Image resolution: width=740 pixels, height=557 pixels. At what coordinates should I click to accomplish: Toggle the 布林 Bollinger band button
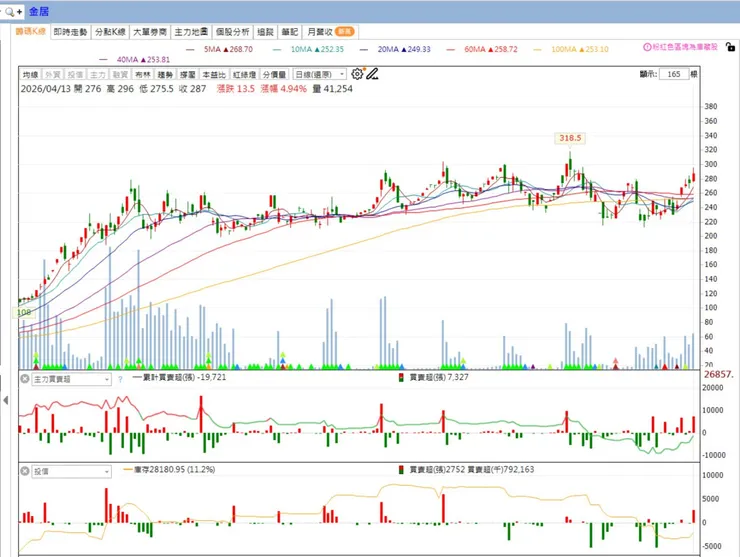143,75
